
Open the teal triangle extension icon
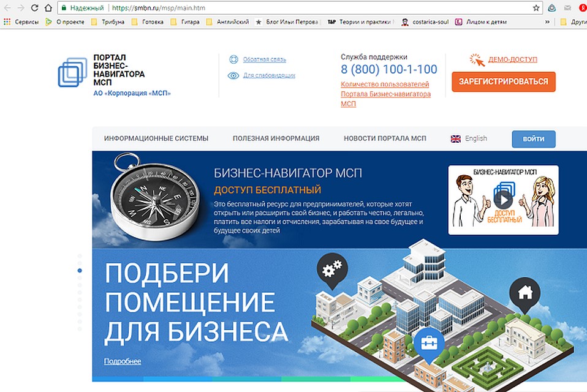coord(551,8)
